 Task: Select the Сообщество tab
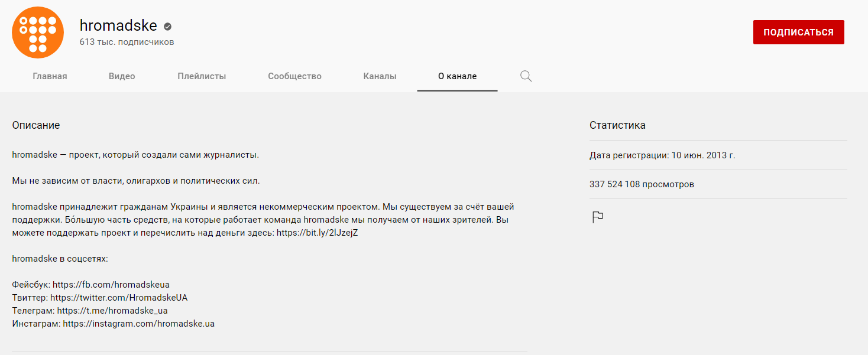click(x=294, y=76)
